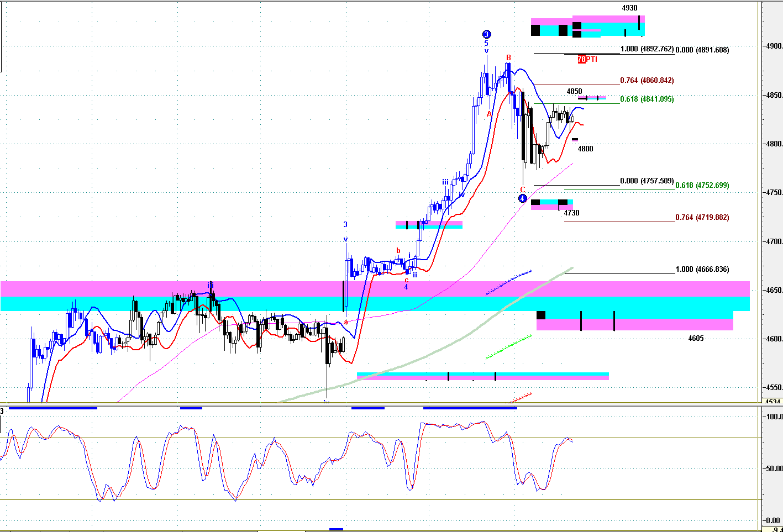Click the 4600 price axis tick

click(x=773, y=339)
